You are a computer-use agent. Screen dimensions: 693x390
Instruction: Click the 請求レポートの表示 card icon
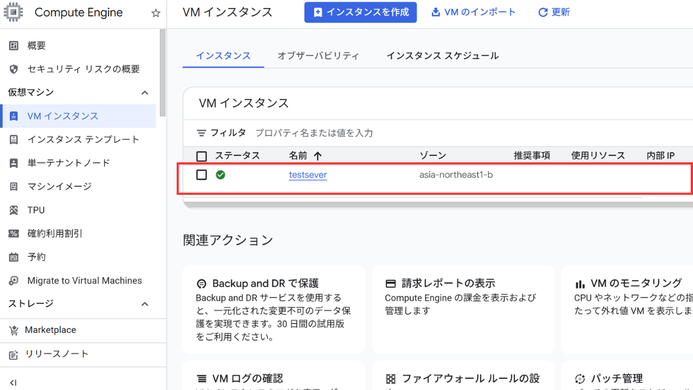click(391, 283)
